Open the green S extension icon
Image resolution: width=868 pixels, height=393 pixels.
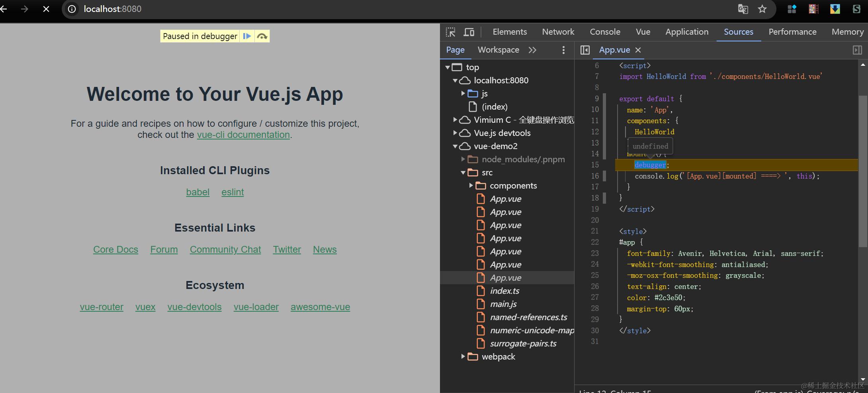[856, 9]
